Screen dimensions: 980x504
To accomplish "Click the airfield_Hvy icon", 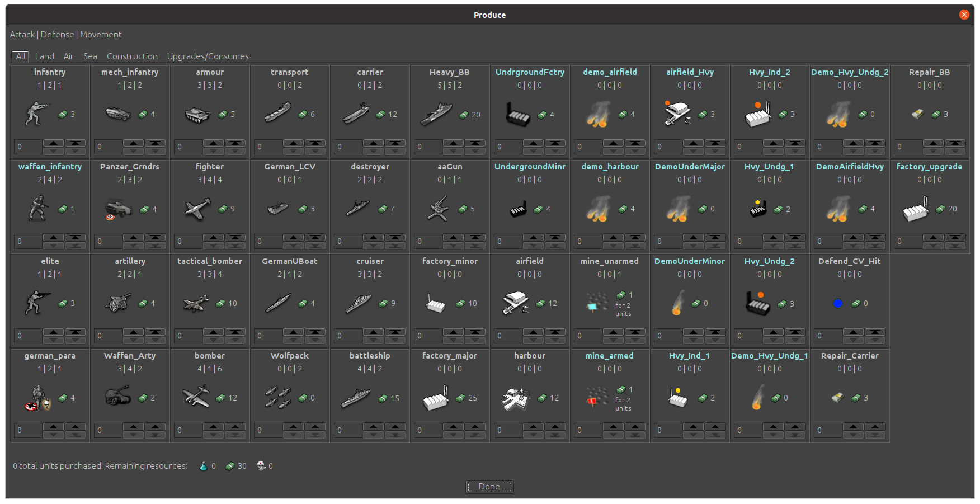I will [x=677, y=114].
